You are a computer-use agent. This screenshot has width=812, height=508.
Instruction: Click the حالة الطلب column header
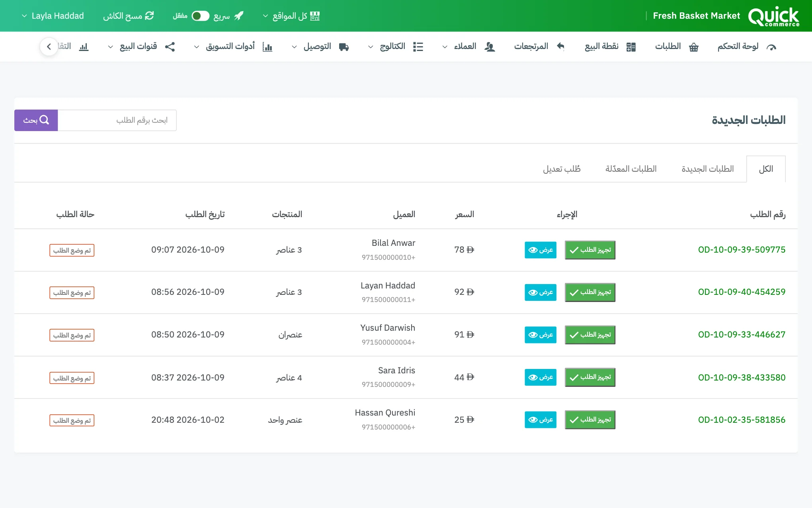coord(75,214)
